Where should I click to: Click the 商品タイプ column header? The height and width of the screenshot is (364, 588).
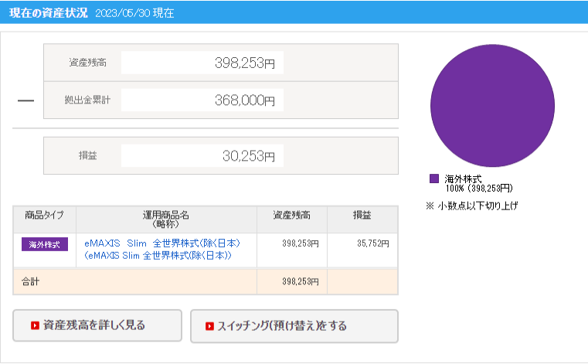point(45,215)
